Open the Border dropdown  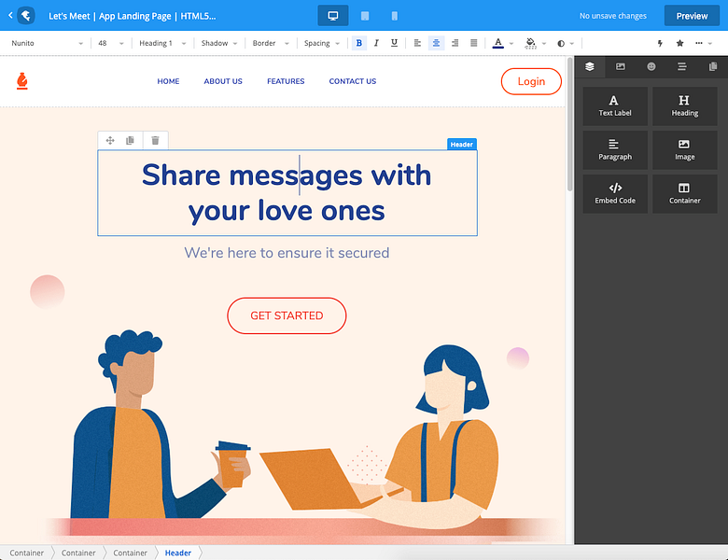click(x=271, y=43)
